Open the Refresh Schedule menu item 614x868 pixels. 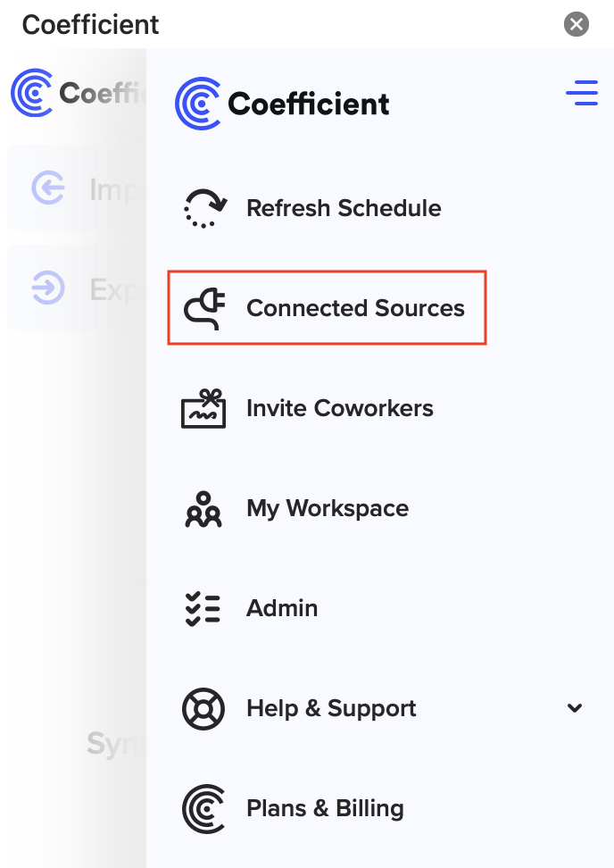click(344, 209)
